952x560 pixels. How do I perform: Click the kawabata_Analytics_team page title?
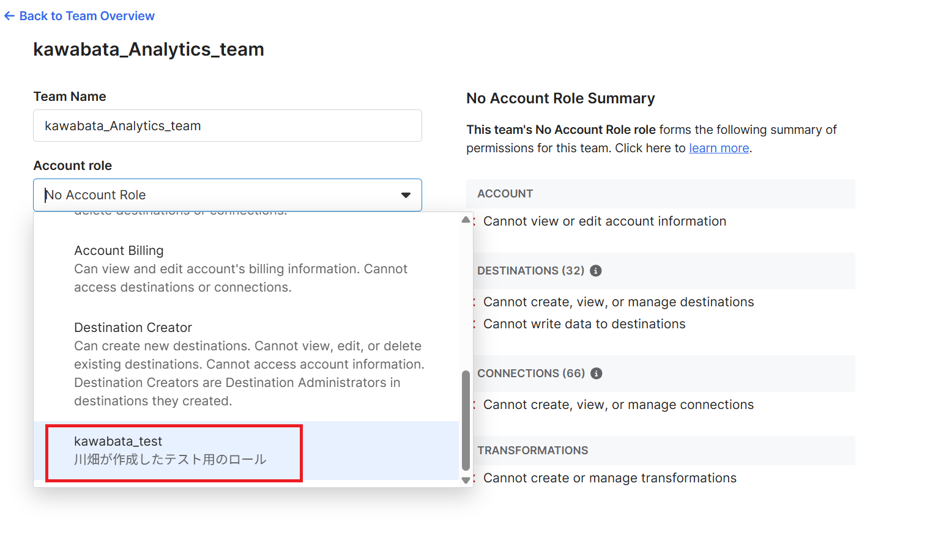149,50
